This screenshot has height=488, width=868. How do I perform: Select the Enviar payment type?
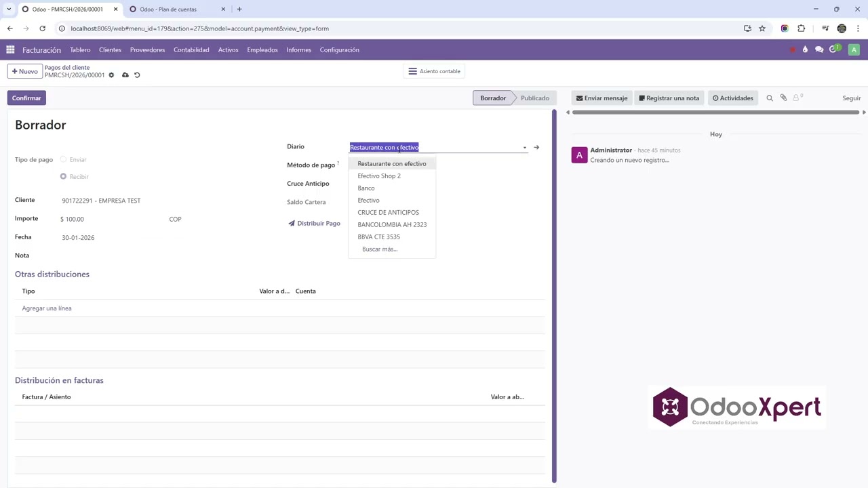tap(63, 159)
